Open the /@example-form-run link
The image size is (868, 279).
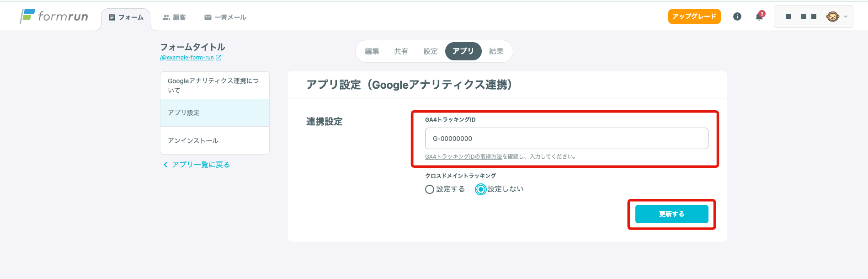click(187, 58)
